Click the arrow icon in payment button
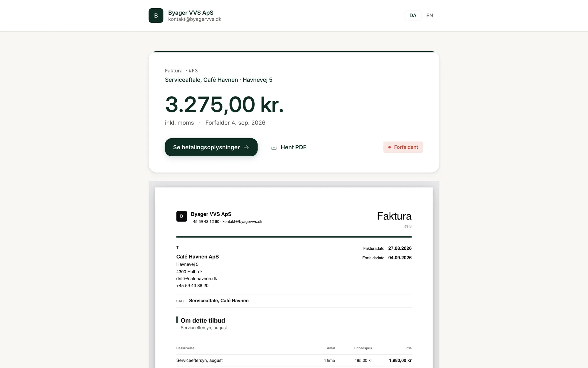 click(x=246, y=147)
